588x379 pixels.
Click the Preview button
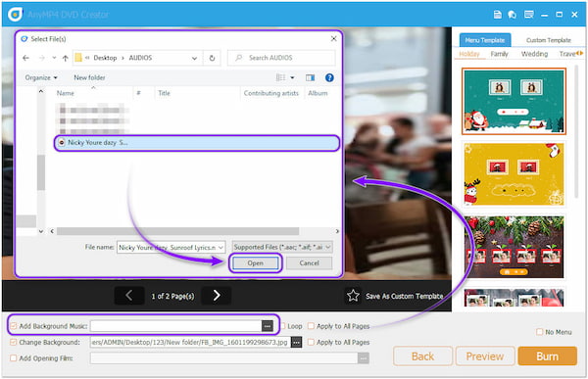tap(485, 356)
